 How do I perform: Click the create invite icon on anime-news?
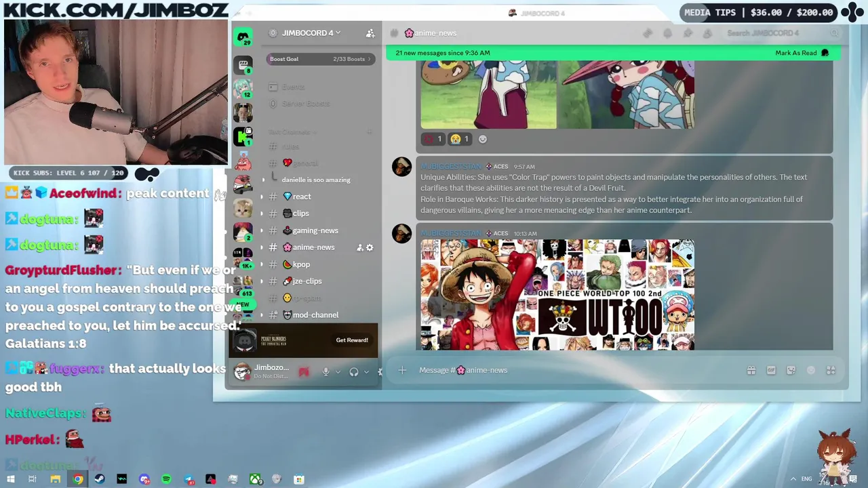pyautogui.click(x=360, y=247)
